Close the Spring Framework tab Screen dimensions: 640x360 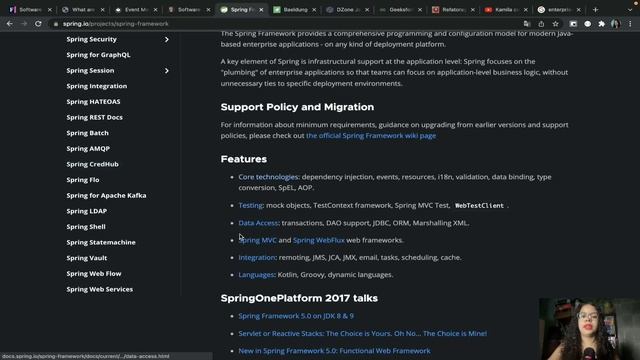pos(261,10)
